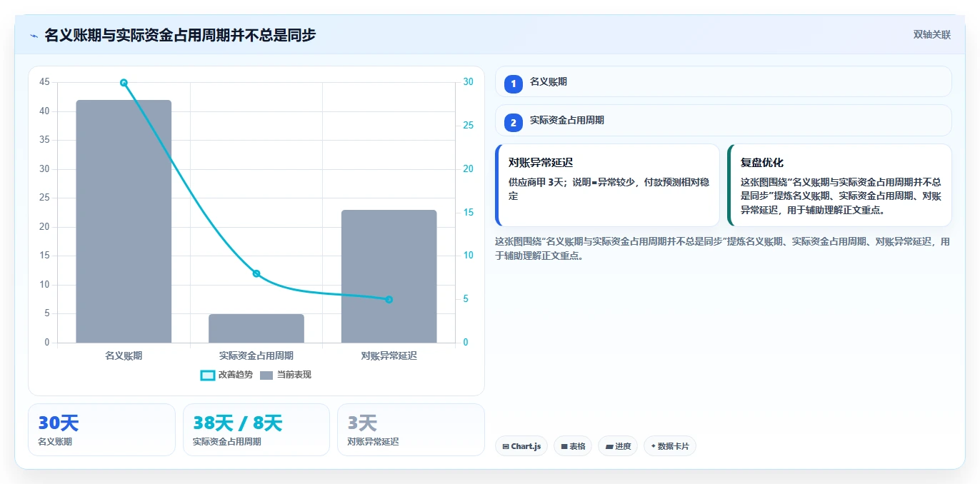Click the 表格 tag icon
980x484 pixels.
click(564, 446)
